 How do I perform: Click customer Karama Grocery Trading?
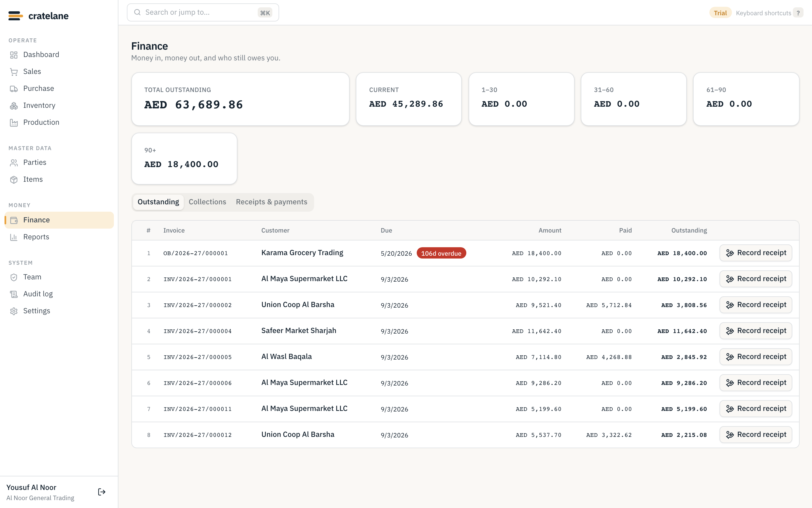tap(302, 253)
